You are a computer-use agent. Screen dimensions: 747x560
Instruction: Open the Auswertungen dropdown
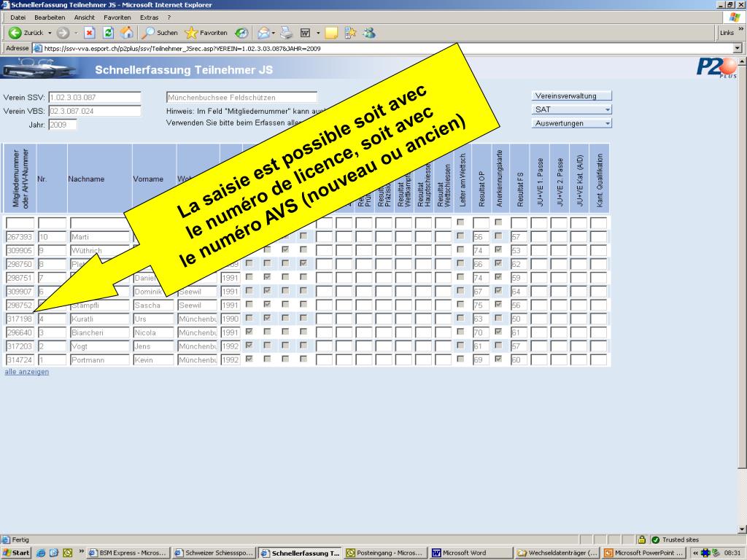click(571, 123)
